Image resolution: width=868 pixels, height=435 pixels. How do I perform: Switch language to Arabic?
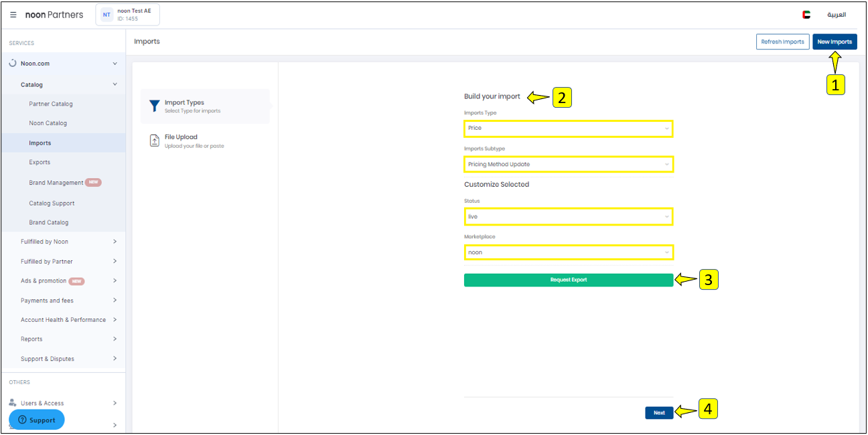(836, 15)
